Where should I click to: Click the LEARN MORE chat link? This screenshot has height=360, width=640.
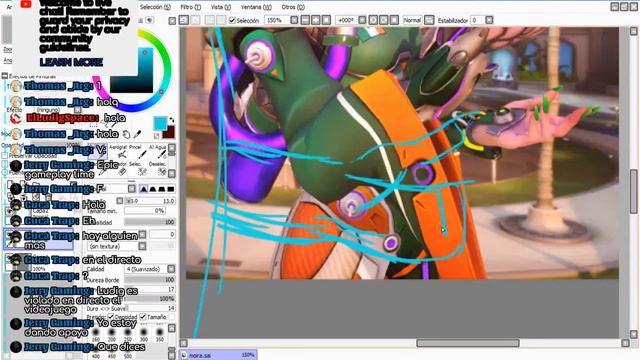coord(71,62)
